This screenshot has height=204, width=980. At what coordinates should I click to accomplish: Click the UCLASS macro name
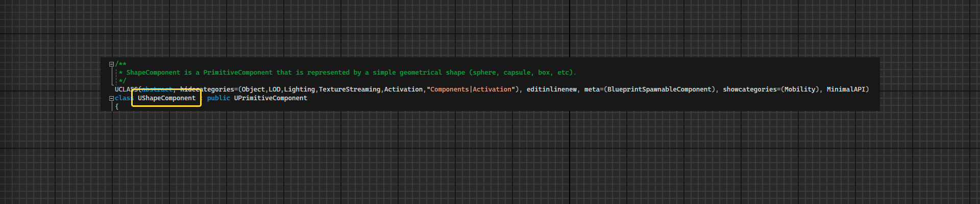pos(126,89)
